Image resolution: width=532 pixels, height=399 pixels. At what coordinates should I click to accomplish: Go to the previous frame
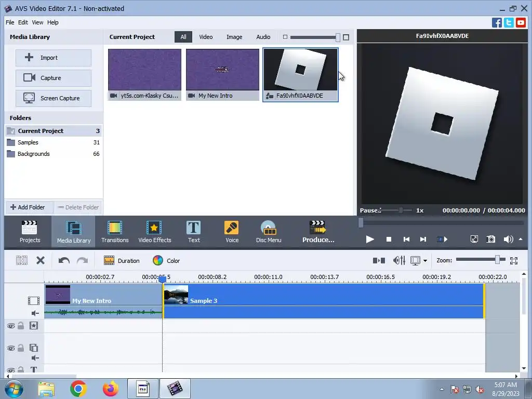click(x=406, y=240)
